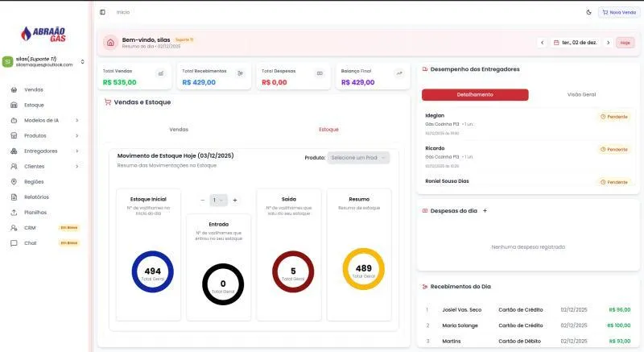Click the Desempenho dos Entregadores truck icon
The width and height of the screenshot is (644, 352).
[425, 69]
